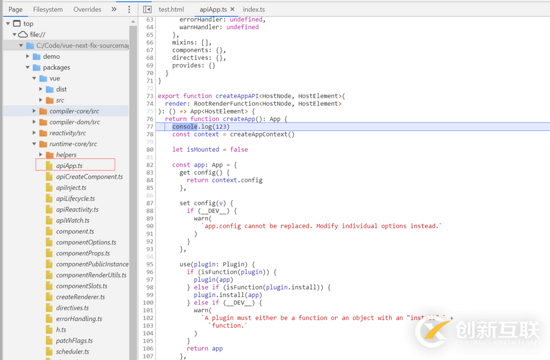Screen dimensions: 550x360
Task: Click the scheduler.ts file icon
Action: [x=49, y=352]
